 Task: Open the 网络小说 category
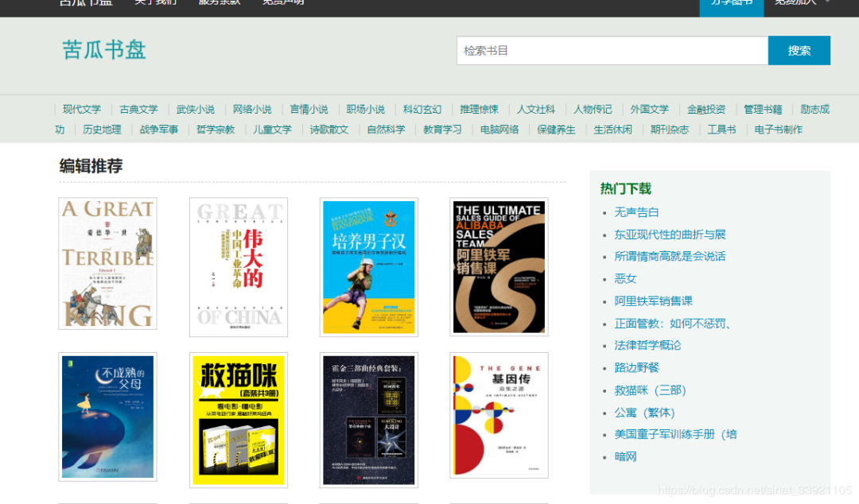(x=252, y=109)
